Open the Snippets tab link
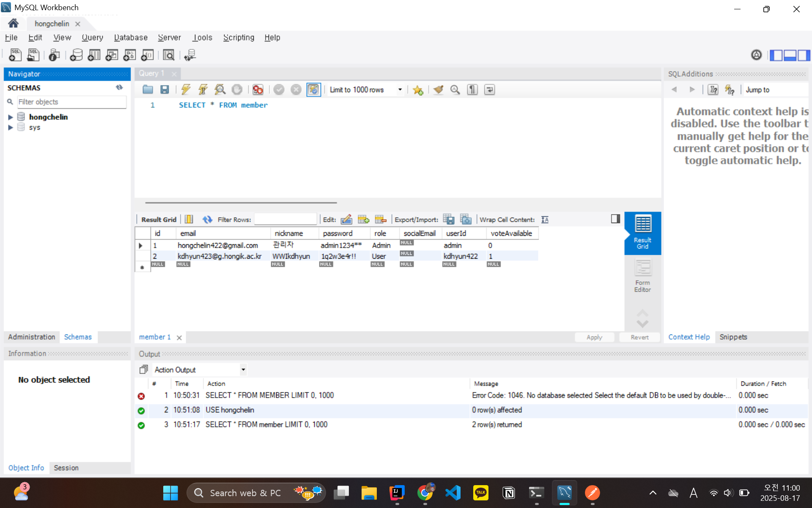The width and height of the screenshot is (812, 508). coord(733,337)
